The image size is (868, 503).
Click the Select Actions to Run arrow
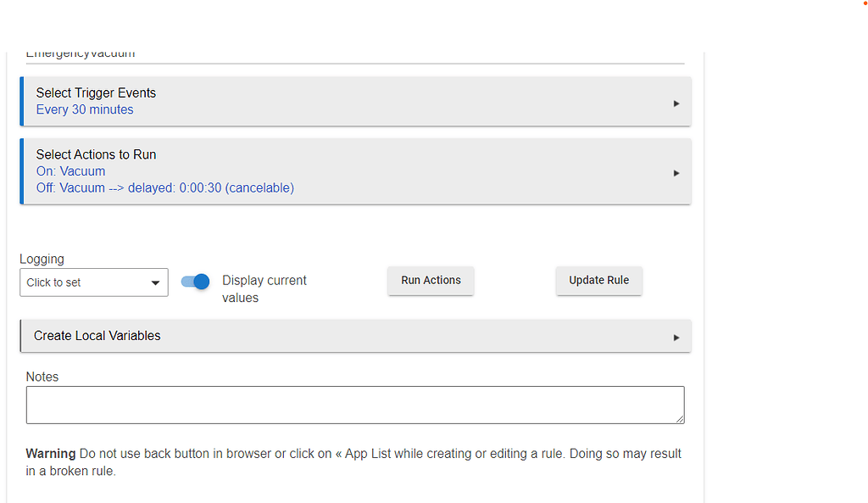click(676, 172)
